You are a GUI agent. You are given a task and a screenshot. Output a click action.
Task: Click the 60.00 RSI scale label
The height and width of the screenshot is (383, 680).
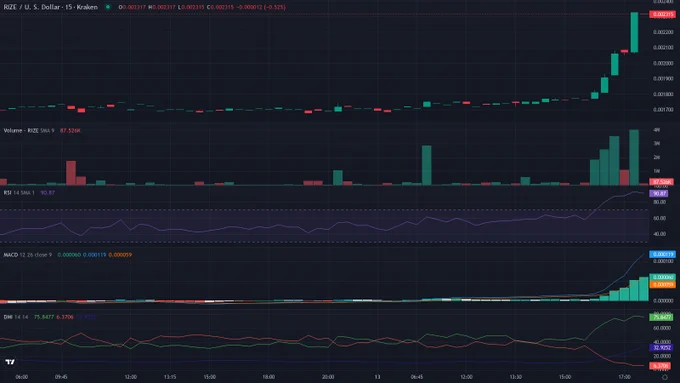click(660, 218)
